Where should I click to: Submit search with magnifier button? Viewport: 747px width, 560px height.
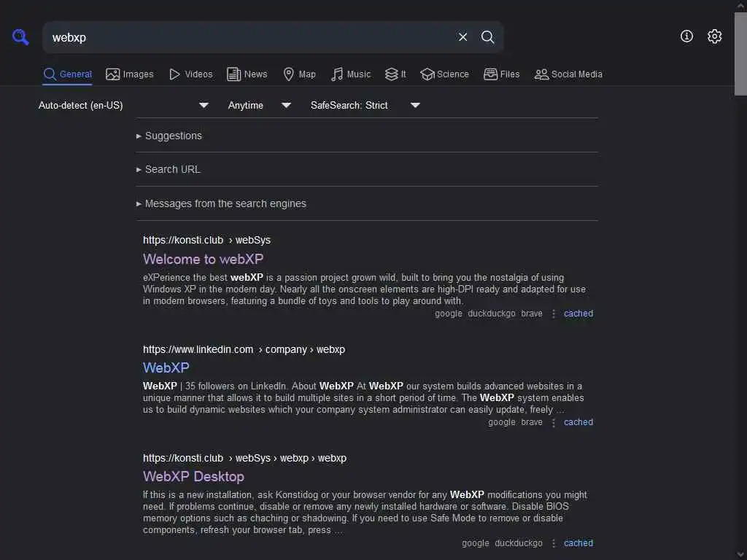[487, 37]
